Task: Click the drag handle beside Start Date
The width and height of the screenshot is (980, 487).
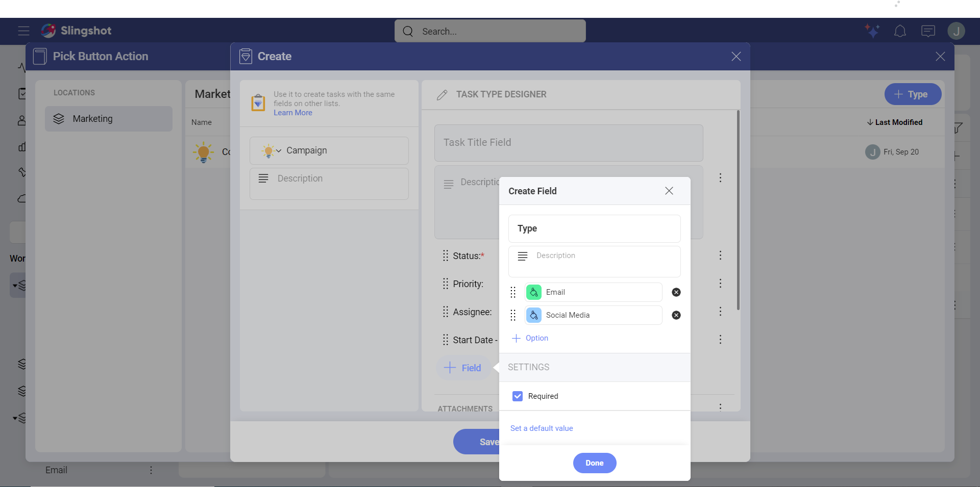Action: coord(446,340)
